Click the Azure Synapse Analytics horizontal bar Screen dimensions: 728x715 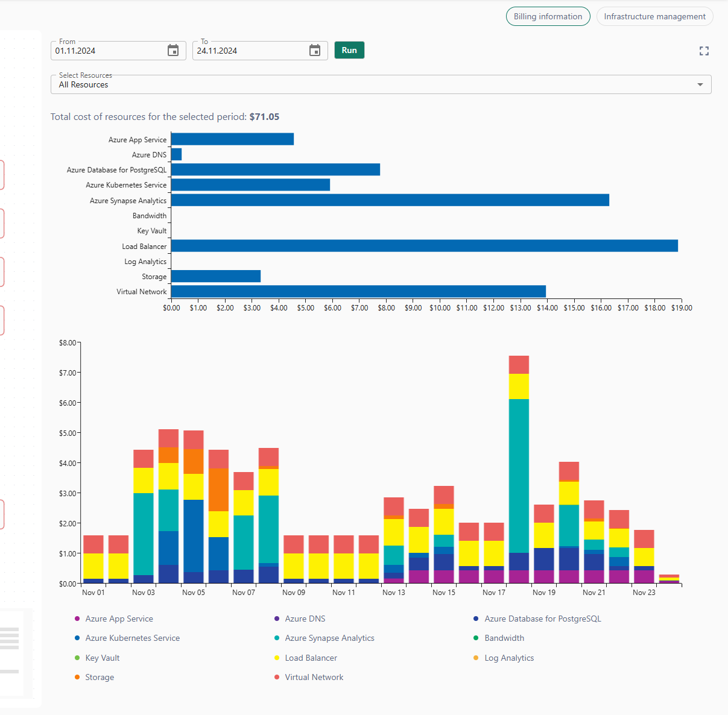tap(390, 200)
